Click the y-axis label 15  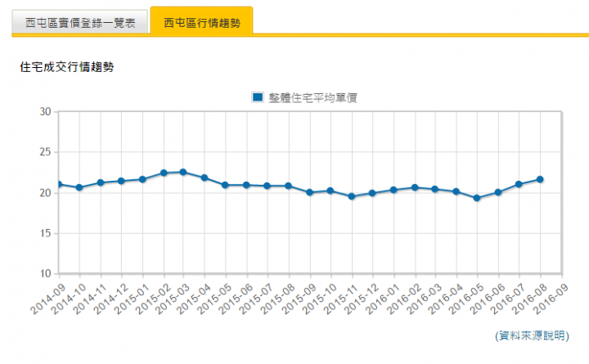[45, 233]
